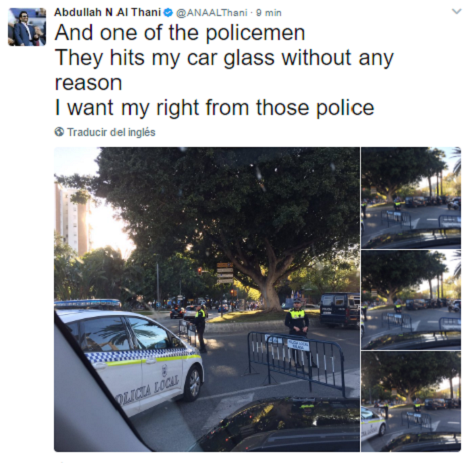
Task: Open the middle right photo thumbnail
Action: pos(411,300)
